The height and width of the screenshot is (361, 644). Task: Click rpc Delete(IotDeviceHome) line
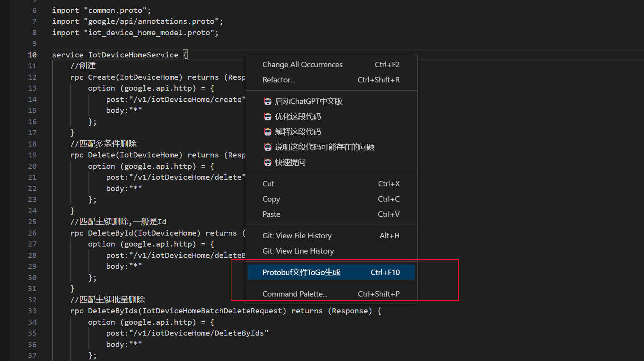158,155
